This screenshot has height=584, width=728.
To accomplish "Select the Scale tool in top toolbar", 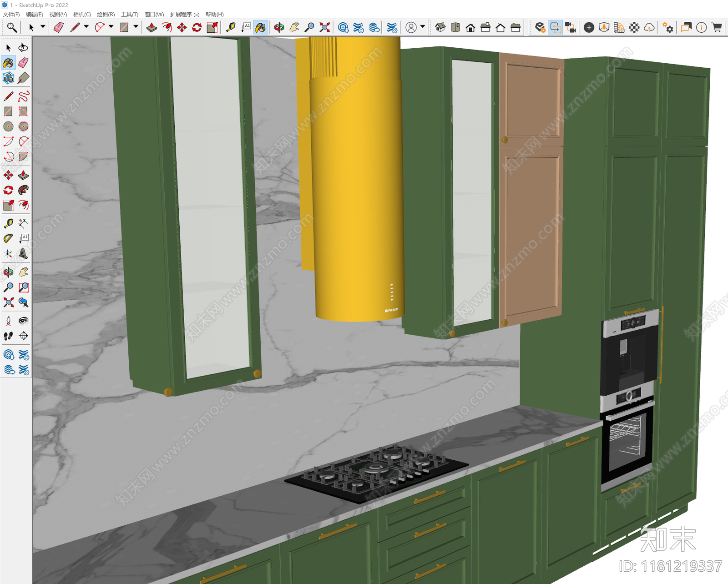I will click(x=212, y=28).
